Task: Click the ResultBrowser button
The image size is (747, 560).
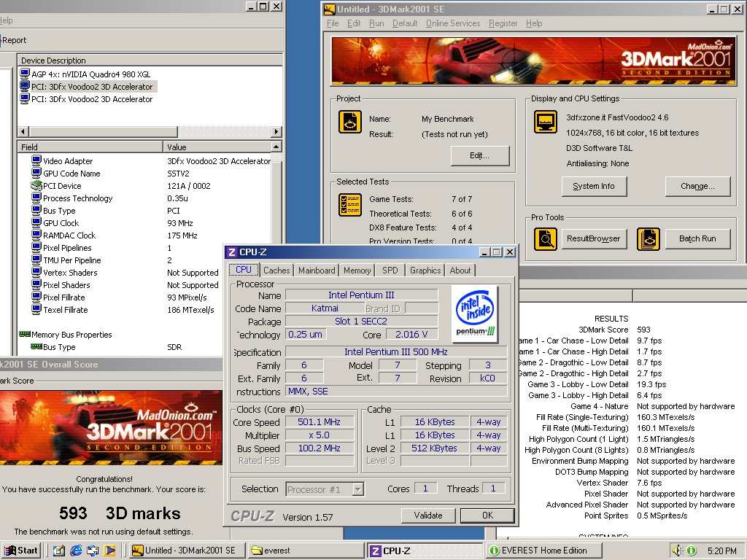Action: (x=594, y=238)
